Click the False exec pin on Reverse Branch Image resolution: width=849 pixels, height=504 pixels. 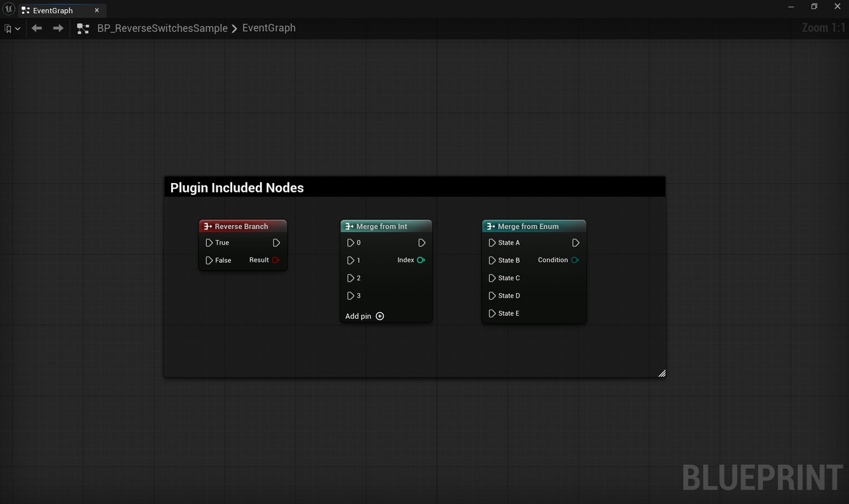210,260
